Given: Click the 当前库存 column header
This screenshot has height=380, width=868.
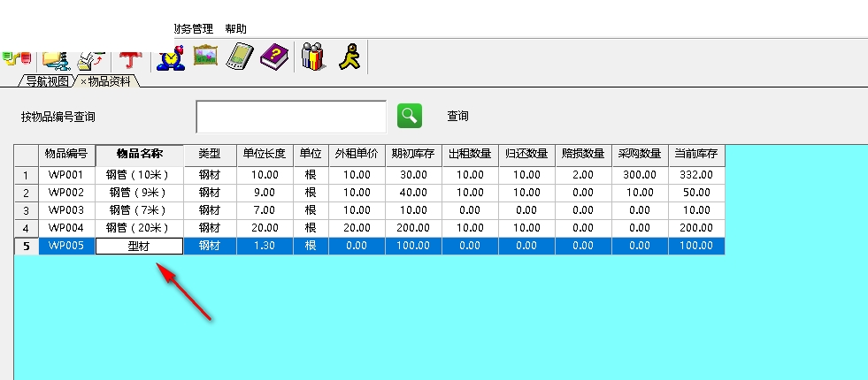Looking at the screenshot, I should click(695, 154).
